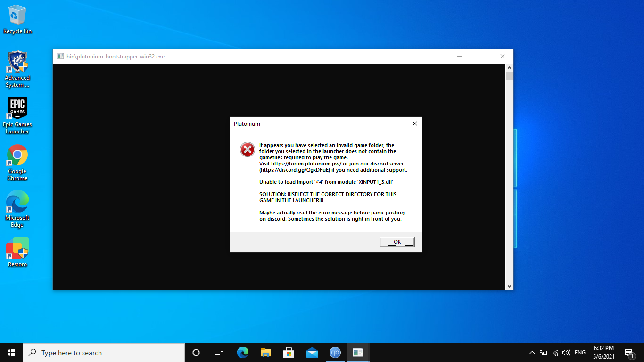Viewport: 644px width, 362px height.
Task: Click the forum.plutonium.pw URL text
Action: click(x=306, y=164)
